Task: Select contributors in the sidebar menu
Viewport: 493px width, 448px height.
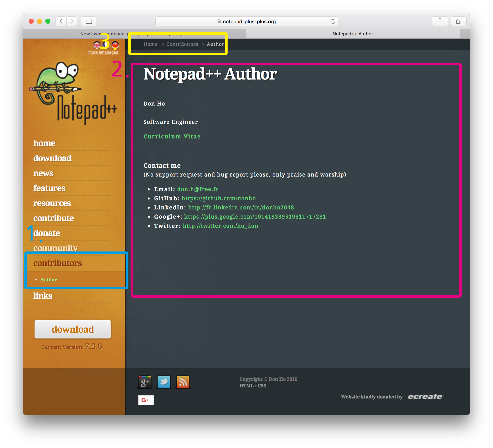Action: click(x=58, y=263)
